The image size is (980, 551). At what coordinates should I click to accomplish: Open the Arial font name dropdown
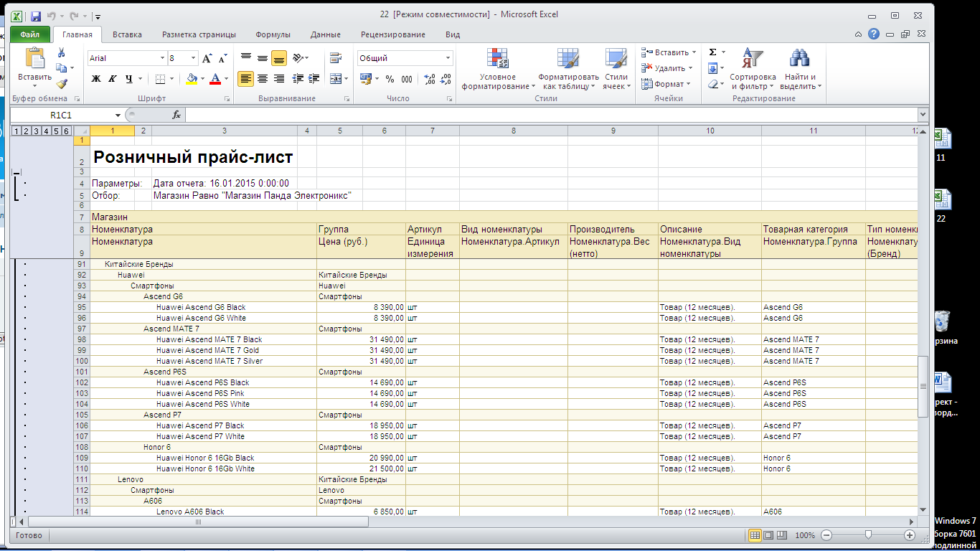point(162,58)
